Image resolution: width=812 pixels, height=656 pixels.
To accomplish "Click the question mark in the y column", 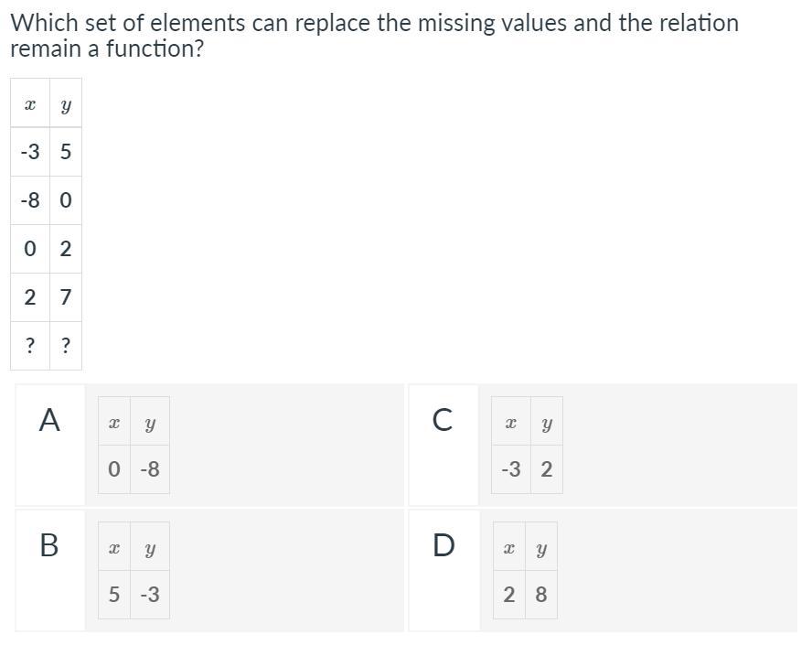I will click(66, 346).
